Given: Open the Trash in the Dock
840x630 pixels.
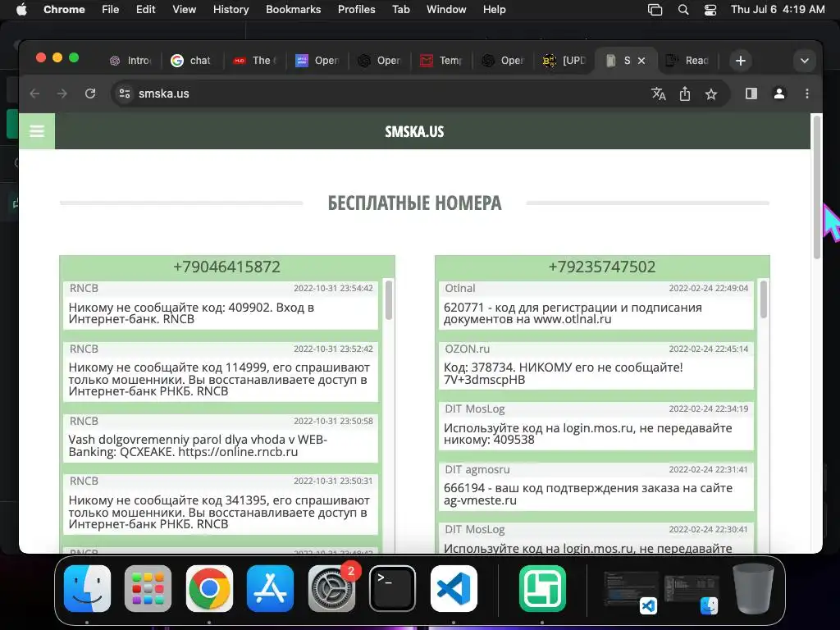Looking at the screenshot, I should pyautogui.click(x=753, y=587).
